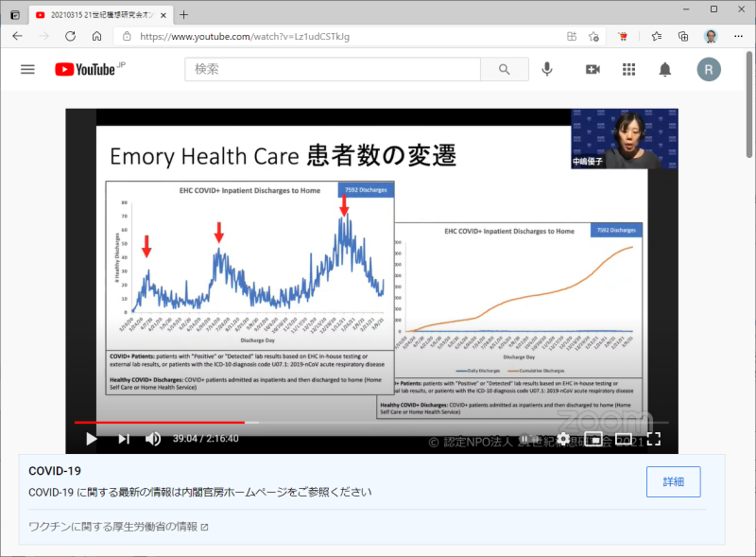756x557 pixels.
Task: Click the address bar URL
Action: click(x=245, y=36)
